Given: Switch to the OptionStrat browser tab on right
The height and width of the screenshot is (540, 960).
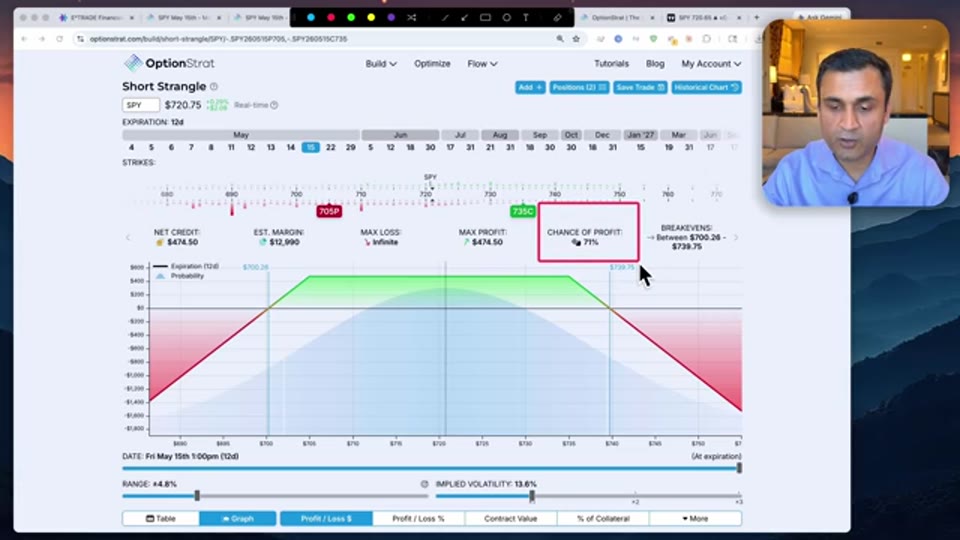Looking at the screenshot, I should pos(617,18).
